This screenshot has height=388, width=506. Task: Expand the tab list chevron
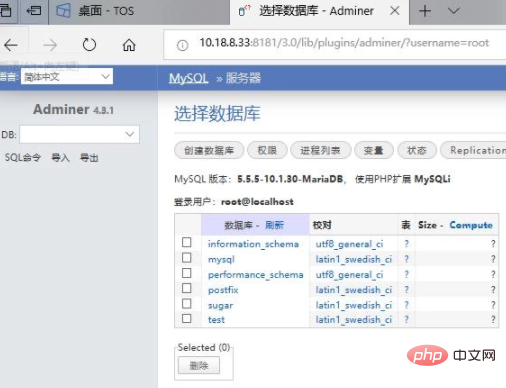[x=454, y=11]
